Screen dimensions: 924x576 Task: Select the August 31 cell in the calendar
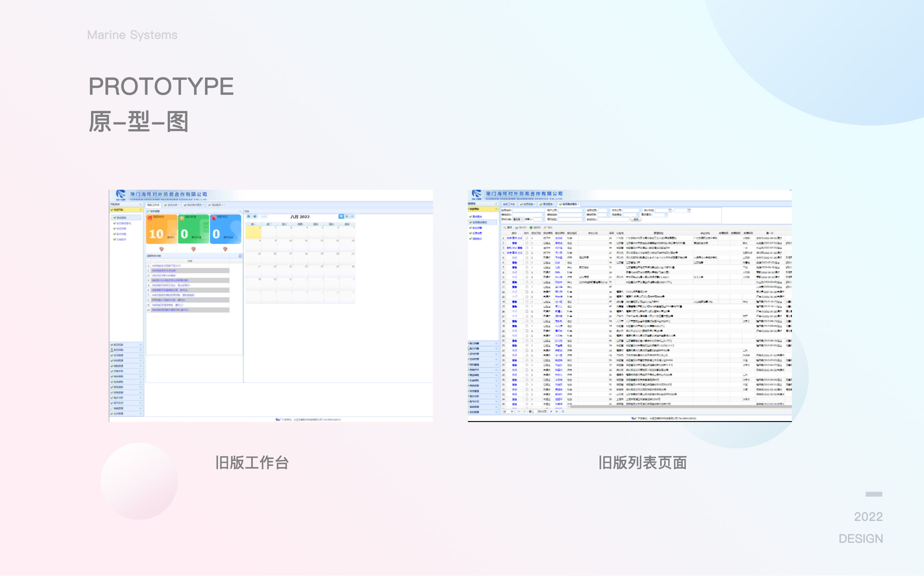click(x=285, y=285)
